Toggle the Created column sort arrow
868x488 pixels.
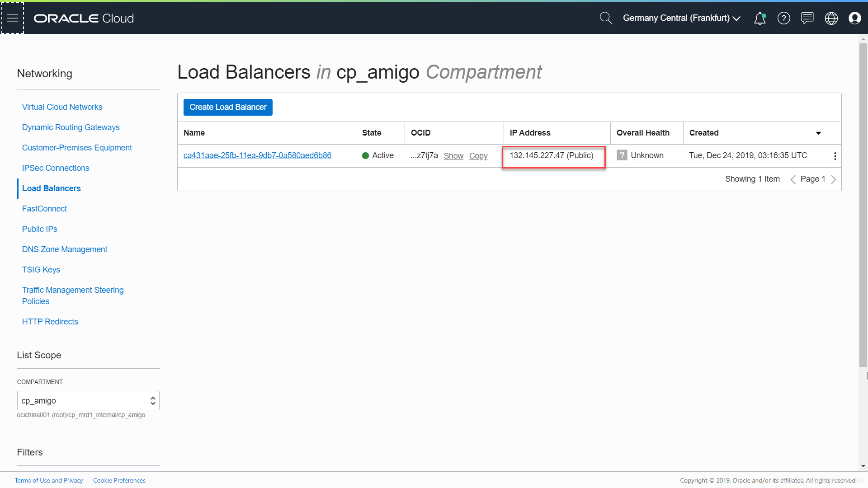818,133
